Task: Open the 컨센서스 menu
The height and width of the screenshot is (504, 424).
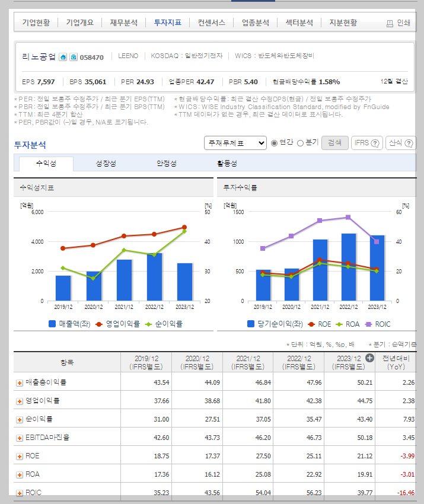Action: coord(211,23)
